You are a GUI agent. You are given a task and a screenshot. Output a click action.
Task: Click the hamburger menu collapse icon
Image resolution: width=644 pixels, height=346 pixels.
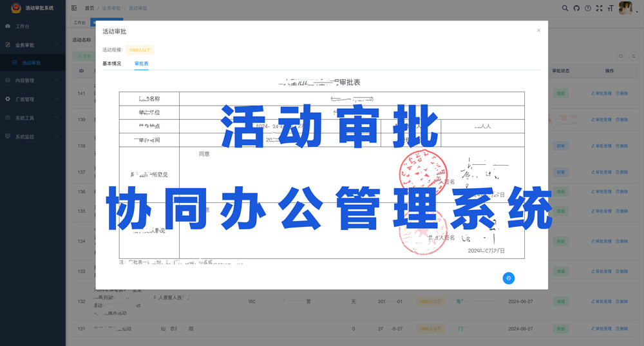[74, 8]
